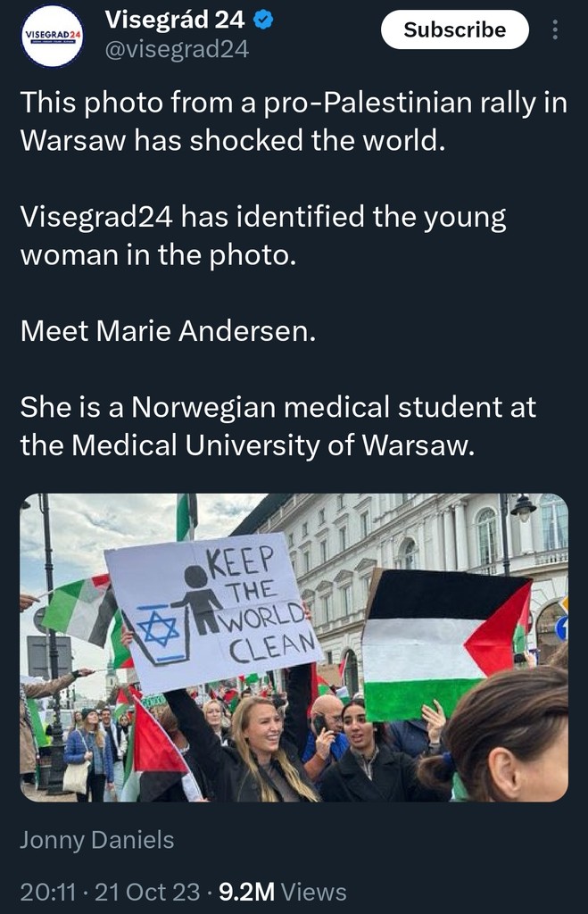
Task: Click the 'Meet Marie Andersen.' line
Action: click(x=168, y=331)
